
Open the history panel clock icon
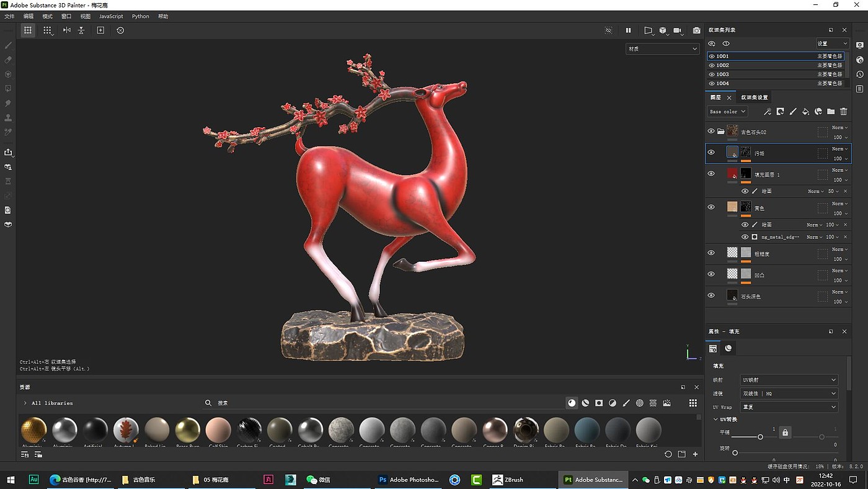[x=860, y=74]
